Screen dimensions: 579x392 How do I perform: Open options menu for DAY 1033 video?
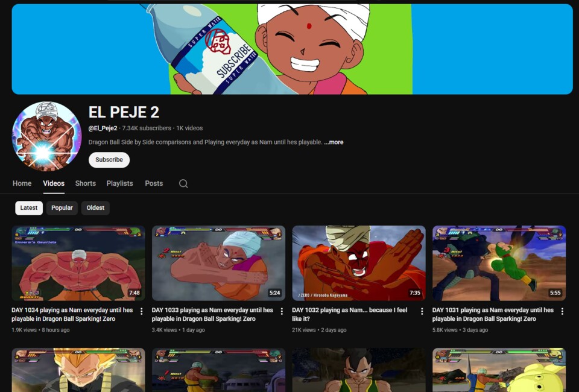point(282,311)
